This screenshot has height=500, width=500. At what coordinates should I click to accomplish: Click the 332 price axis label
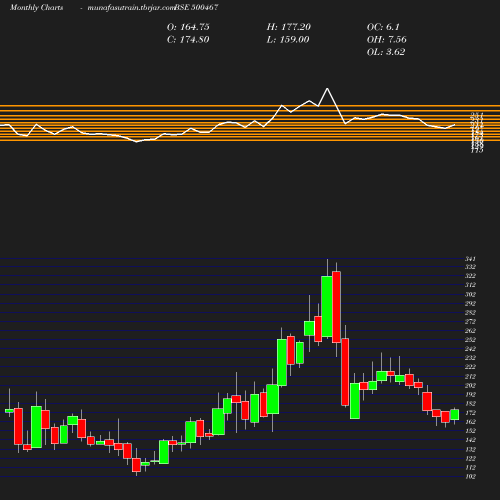pos(470,267)
